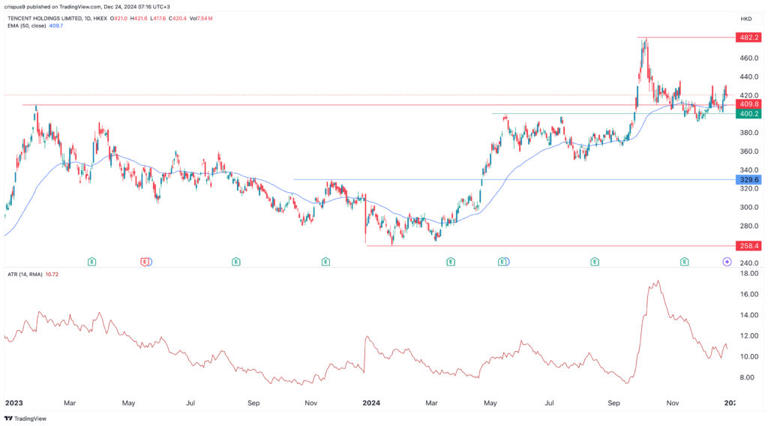The height and width of the screenshot is (426, 768).
Task: Click the red 482.2 price label
Action: point(748,37)
